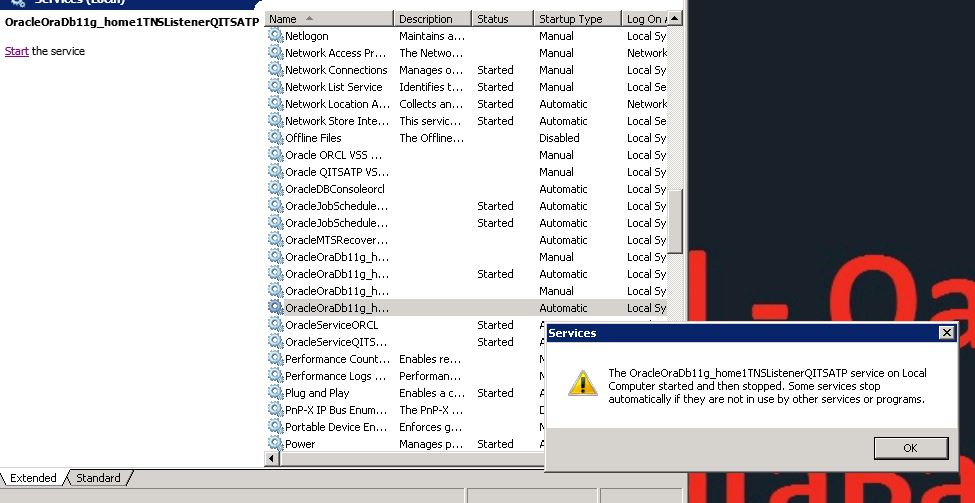Screen dimensions: 975x503
Task: Click 'The PnP-X ...' description text
Action: (431, 410)
